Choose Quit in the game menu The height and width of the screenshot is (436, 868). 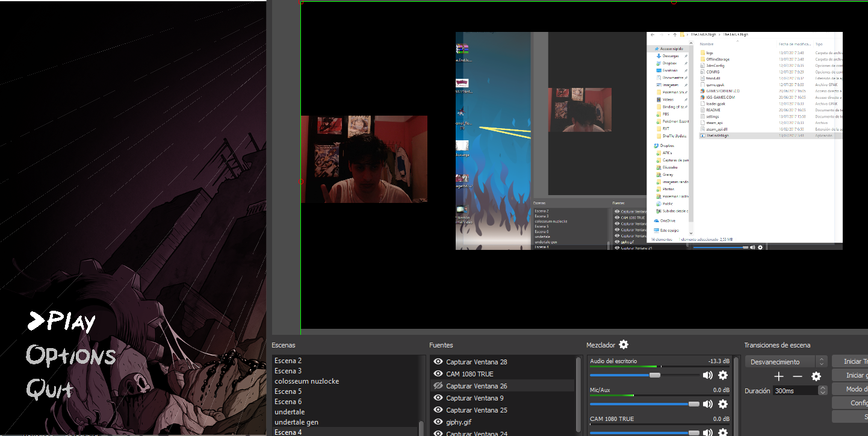50,388
